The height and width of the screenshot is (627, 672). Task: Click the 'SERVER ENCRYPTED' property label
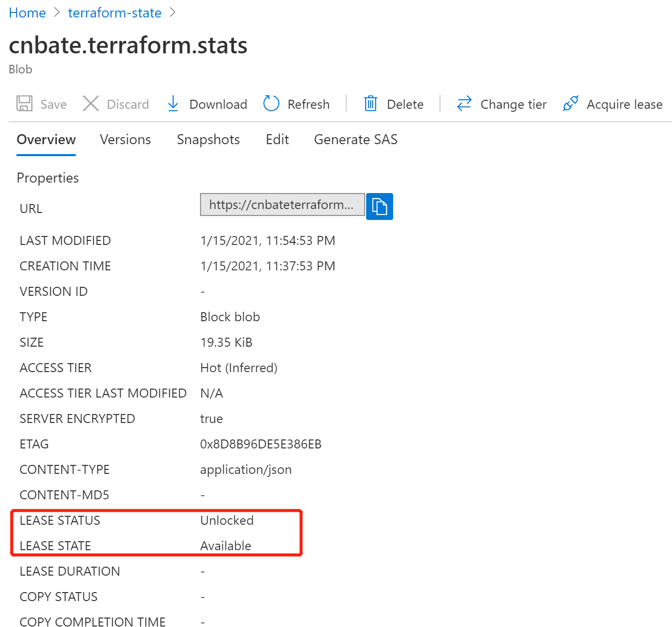pos(77,419)
